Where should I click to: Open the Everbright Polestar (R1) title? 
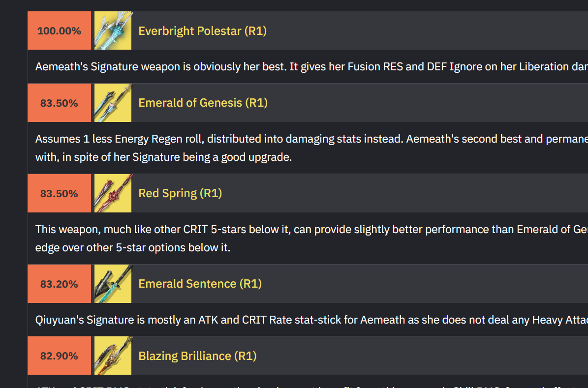(x=202, y=31)
